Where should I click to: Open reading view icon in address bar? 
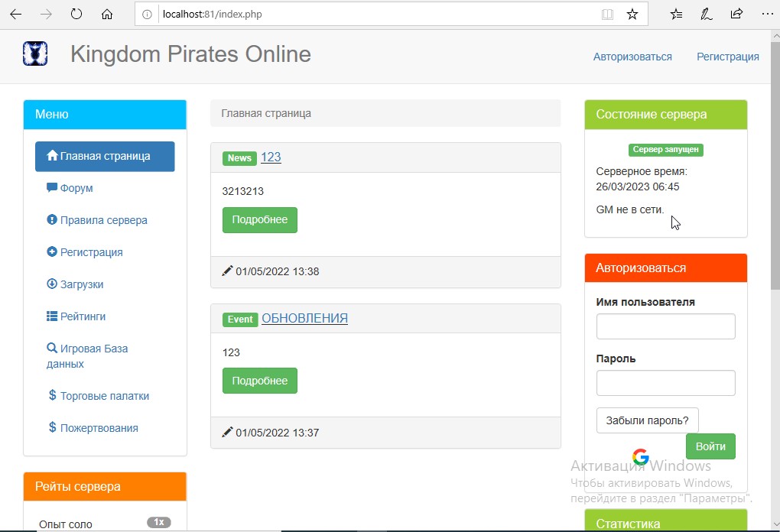click(607, 14)
